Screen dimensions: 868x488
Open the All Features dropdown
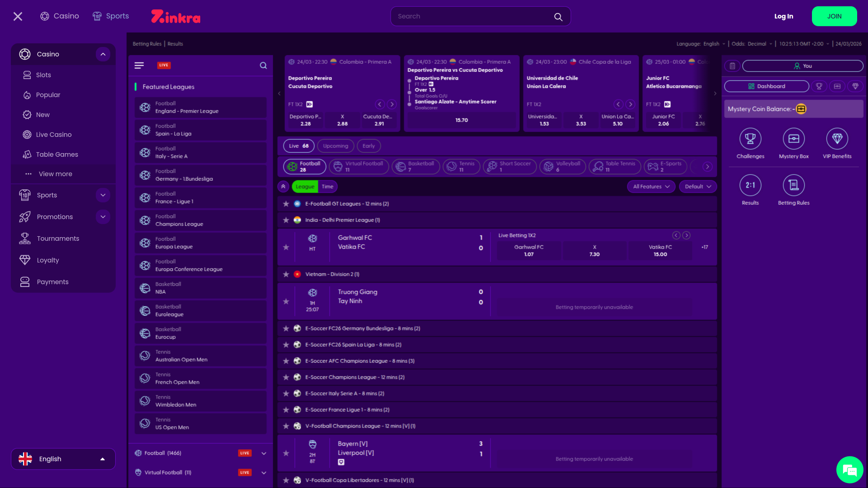[x=651, y=187]
